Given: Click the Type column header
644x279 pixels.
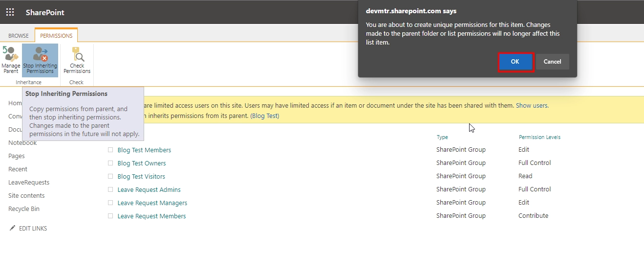Looking at the screenshot, I should click(x=442, y=137).
